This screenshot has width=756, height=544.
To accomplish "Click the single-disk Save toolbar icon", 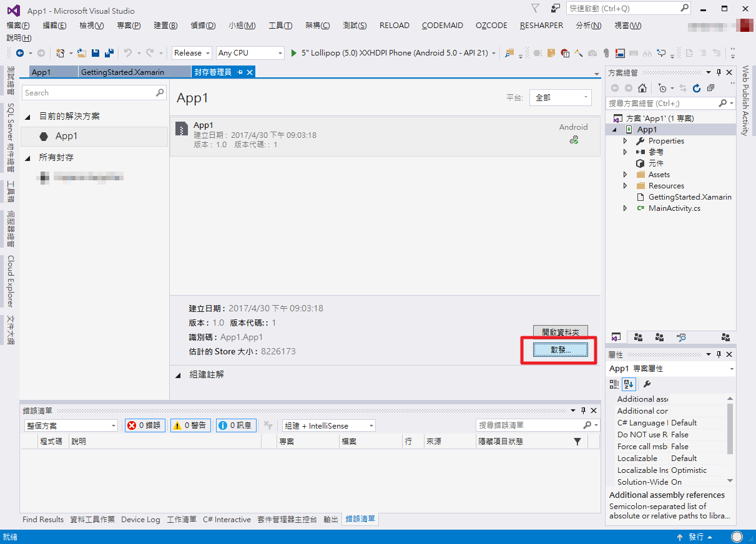I will tap(96, 53).
